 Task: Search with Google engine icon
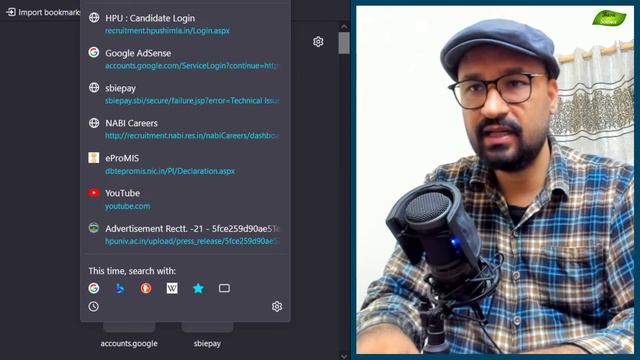(93, 288)
